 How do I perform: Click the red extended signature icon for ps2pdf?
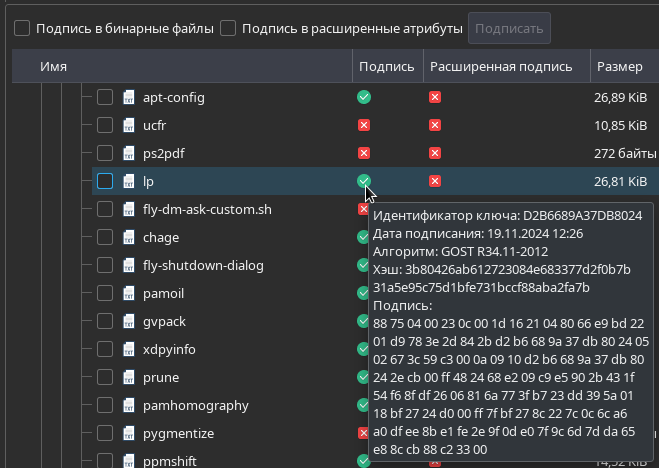pyautogui.click(x=435, y=153)
